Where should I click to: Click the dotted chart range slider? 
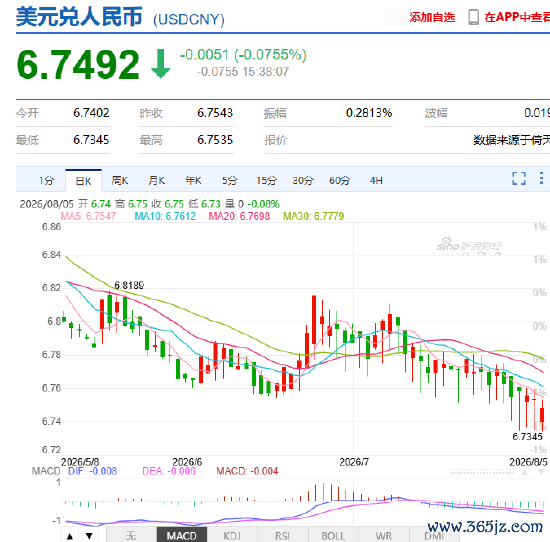coord(482,472)
